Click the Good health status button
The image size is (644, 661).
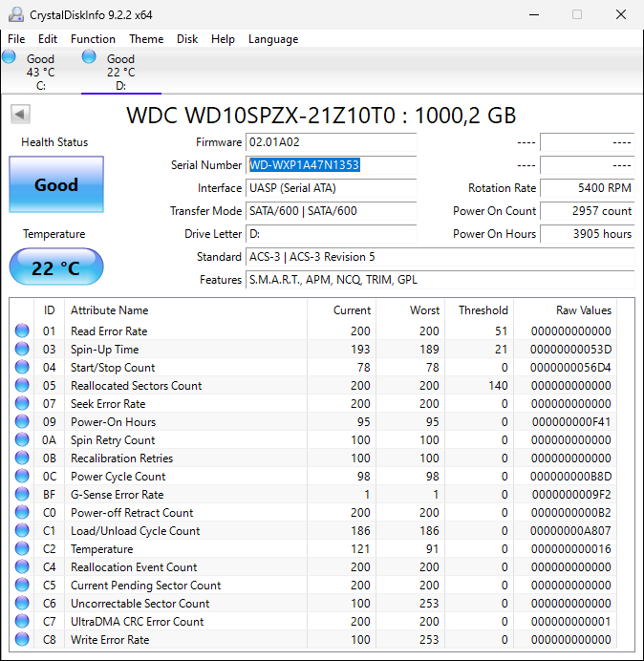56,184
